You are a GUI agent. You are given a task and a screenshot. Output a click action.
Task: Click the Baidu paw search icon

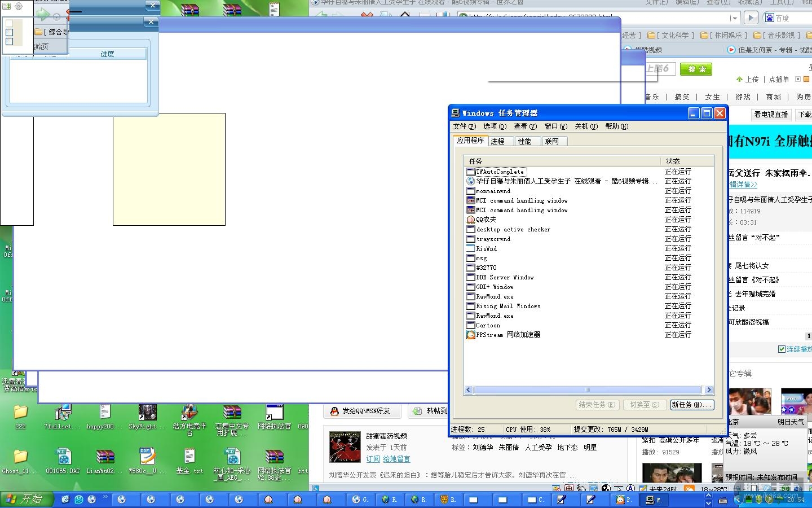click(x=770, y=18)
